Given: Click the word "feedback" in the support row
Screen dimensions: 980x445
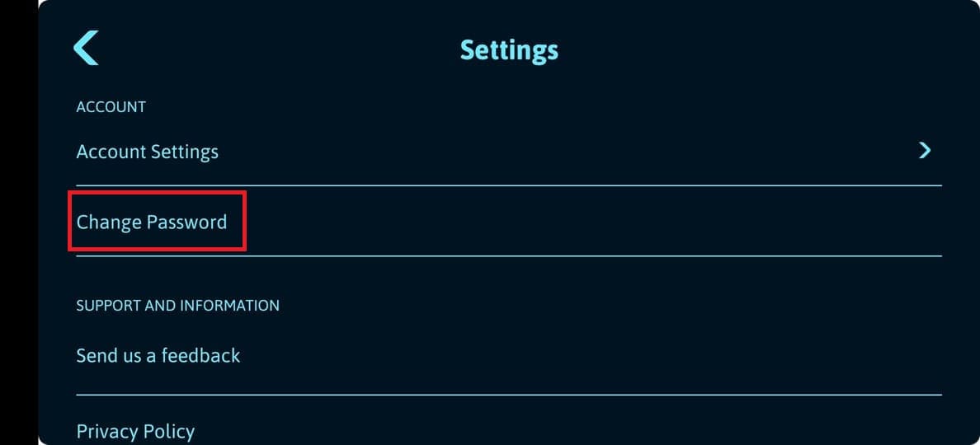Looking at the screenshot, I should (200, 356).
